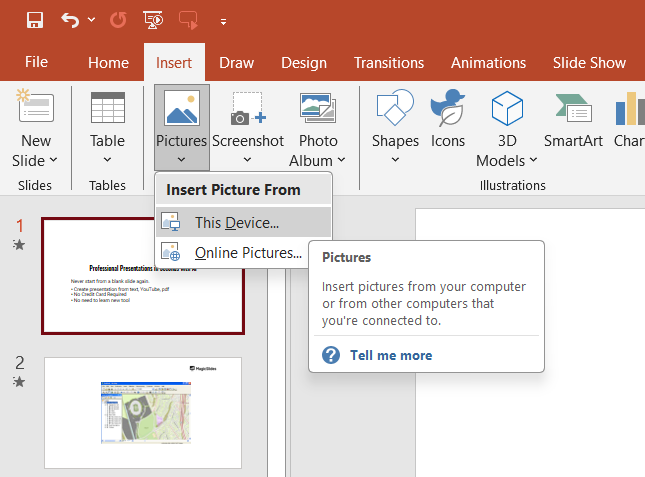Click the Shapes icon
Screen dimensions: 645x477
(395, 107)
